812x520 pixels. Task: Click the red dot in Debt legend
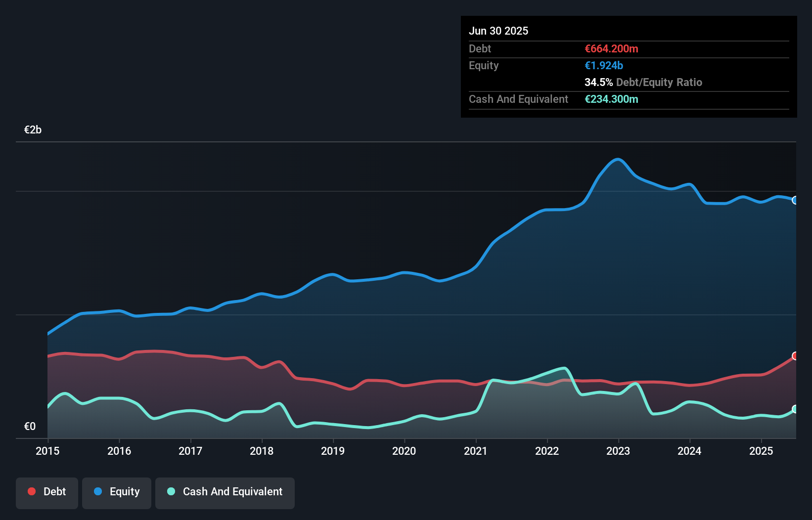tap(32, 491)
